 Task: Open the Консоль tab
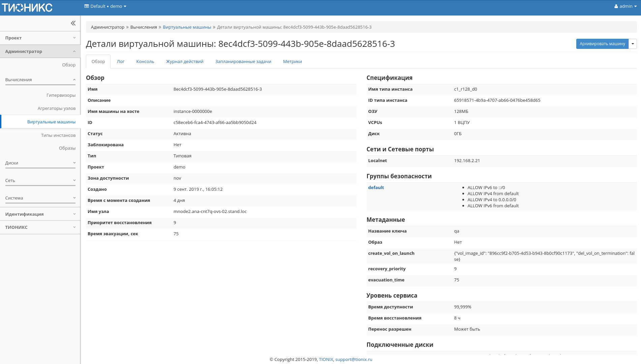point(145,61)
